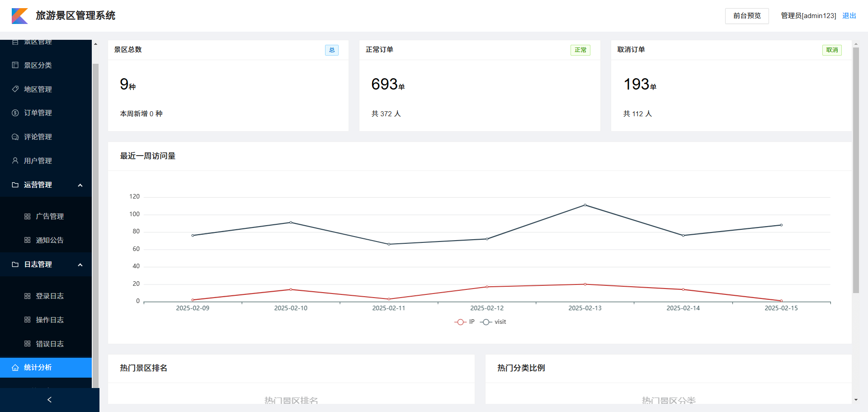Screen dimensions: 868x412
Task: Click the 前台预览 button
Action: coord(746,16)
